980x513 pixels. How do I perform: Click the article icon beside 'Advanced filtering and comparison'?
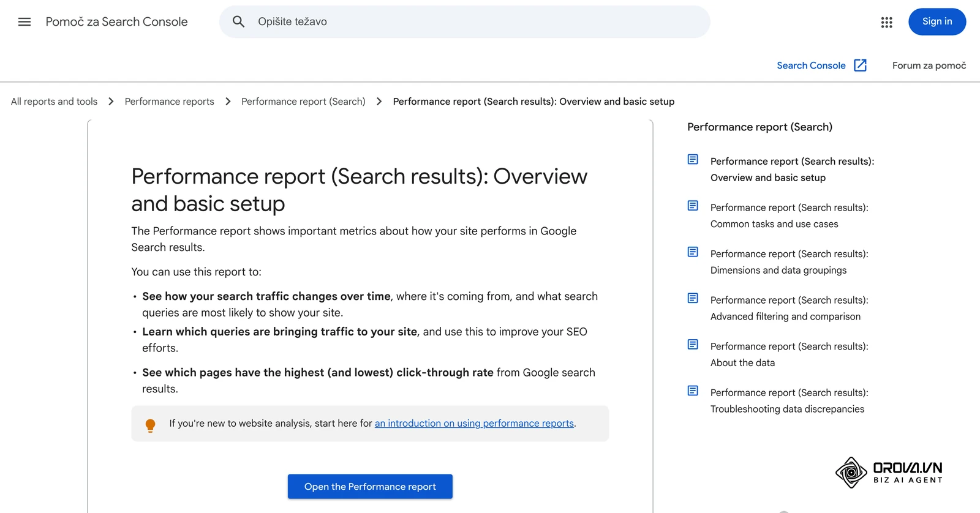[x=693, y=298]
